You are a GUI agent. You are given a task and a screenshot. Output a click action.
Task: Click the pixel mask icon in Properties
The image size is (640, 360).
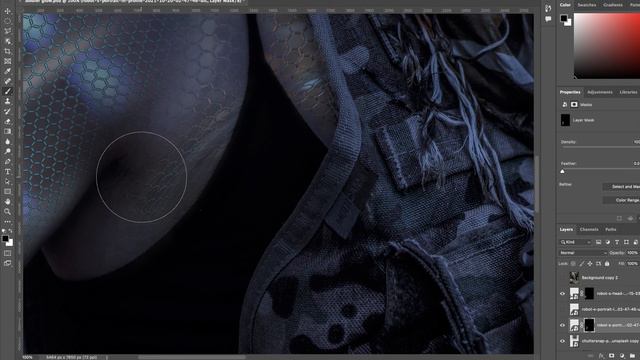[x=574, y=104]
